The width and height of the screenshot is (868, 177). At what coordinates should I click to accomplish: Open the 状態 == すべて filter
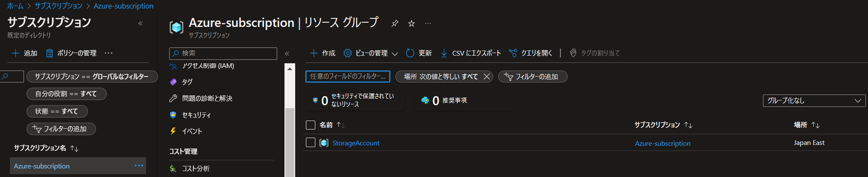click(57, 111)
